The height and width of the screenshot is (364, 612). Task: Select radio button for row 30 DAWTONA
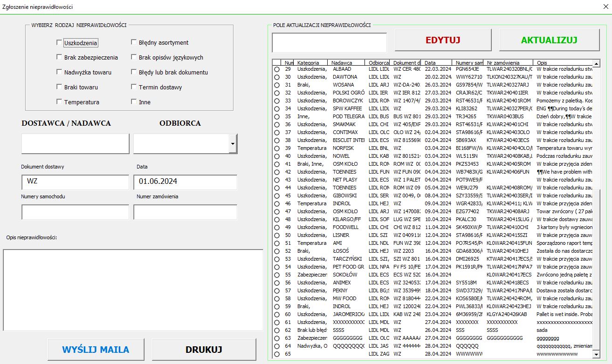276,77
